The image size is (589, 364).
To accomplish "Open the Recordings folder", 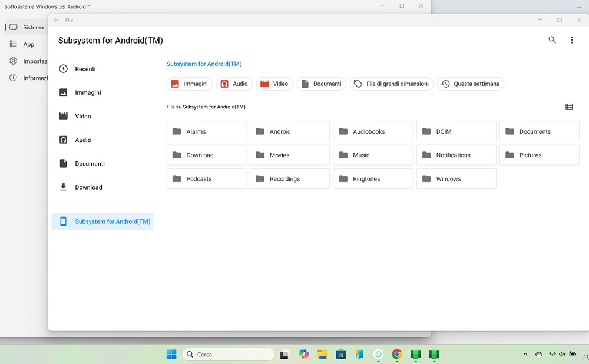I will pos(290,178).
